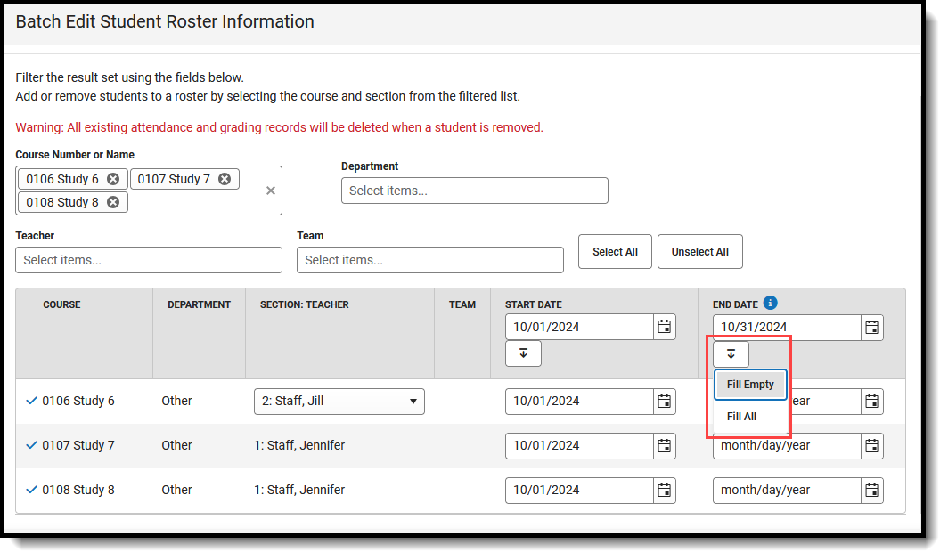Screen dimensions: 948x560
Task: Open start date calendar for 0107 Study 7
Action: pos(665,446)
